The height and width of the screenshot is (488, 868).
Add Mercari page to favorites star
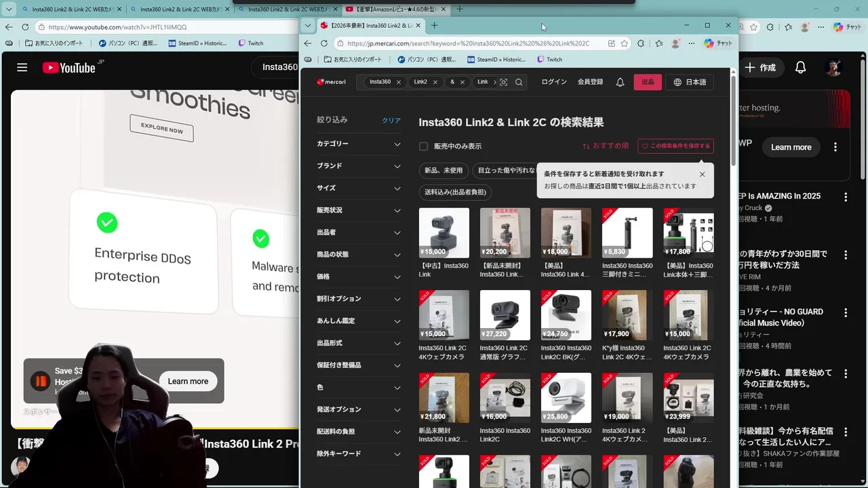click(625, 43)
